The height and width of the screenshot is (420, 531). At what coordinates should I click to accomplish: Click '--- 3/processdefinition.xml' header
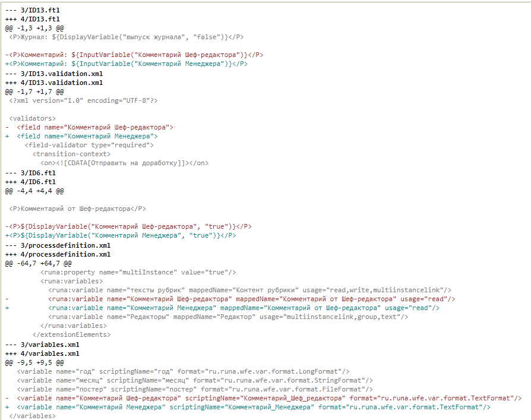click(x=58, y=245)
